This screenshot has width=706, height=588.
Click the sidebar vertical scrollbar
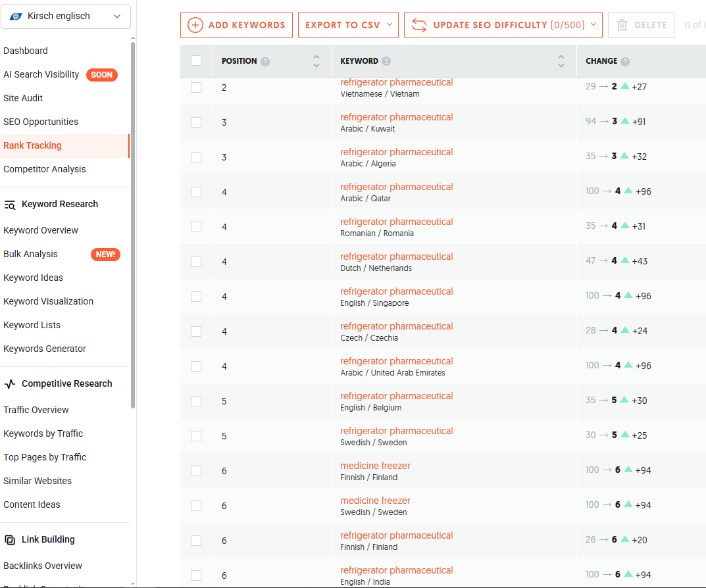point(133,224)
